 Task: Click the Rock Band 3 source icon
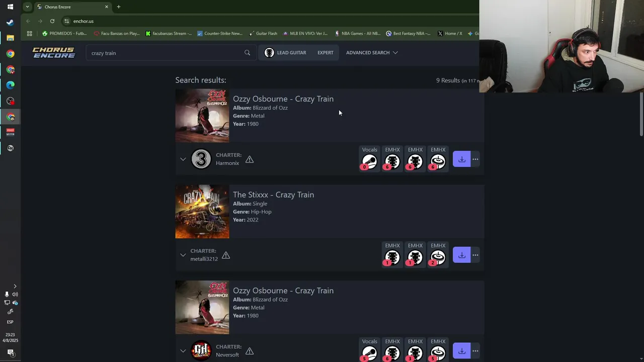click(201, 159)
